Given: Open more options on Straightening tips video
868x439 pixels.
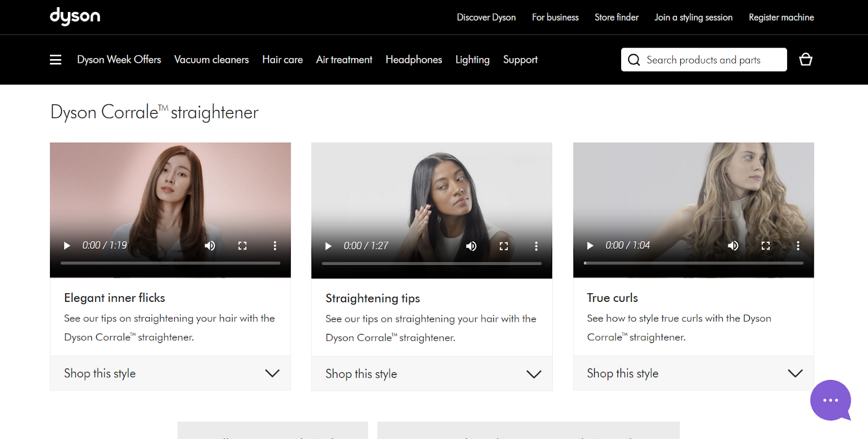Looking at the screenshot, I should (537, 246).
